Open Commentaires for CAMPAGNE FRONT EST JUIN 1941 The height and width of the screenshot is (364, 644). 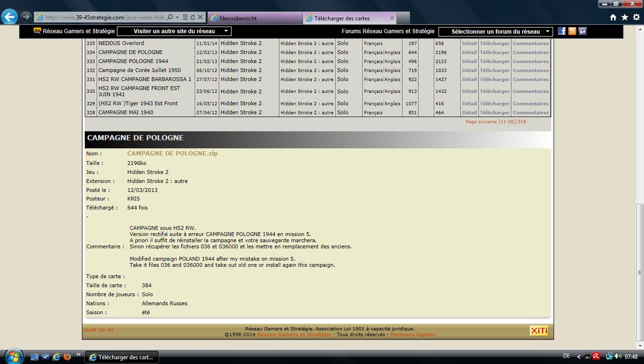click(531, 91)
